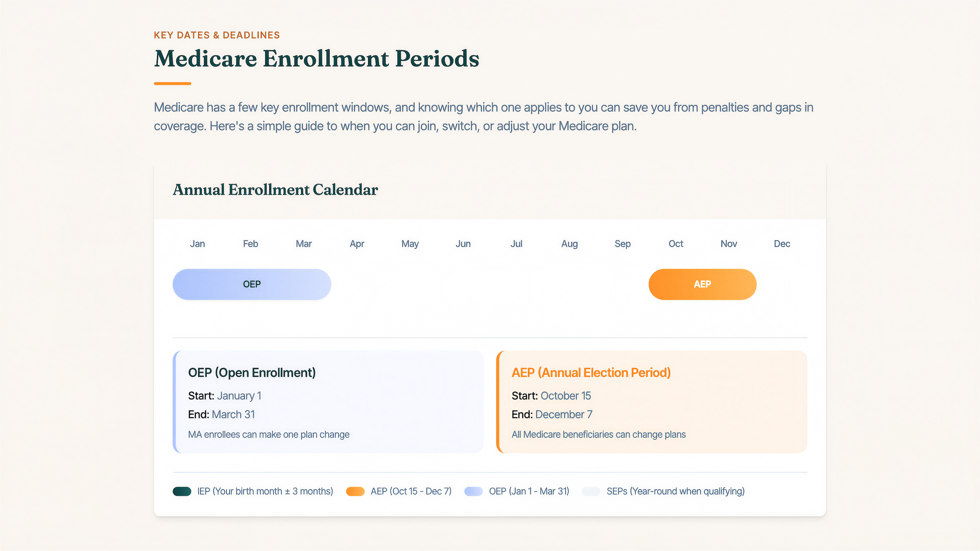Click the Medicare Enrollment Periods title
Viewport: 980px width, 551px height.
tap(317, 59)
